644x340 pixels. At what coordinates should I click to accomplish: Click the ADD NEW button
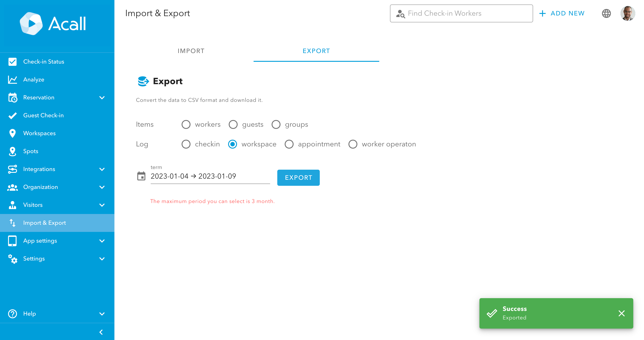[x=562, y=13]
